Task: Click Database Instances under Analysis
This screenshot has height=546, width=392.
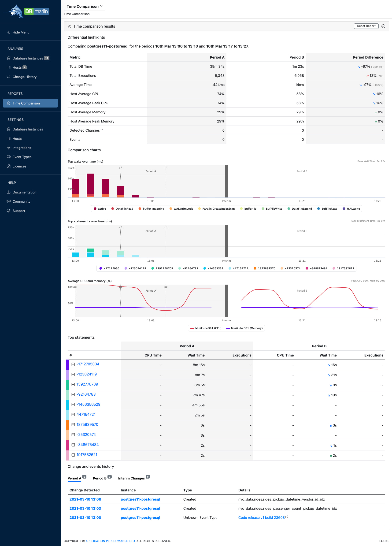Action: click(x=30, y=58)
